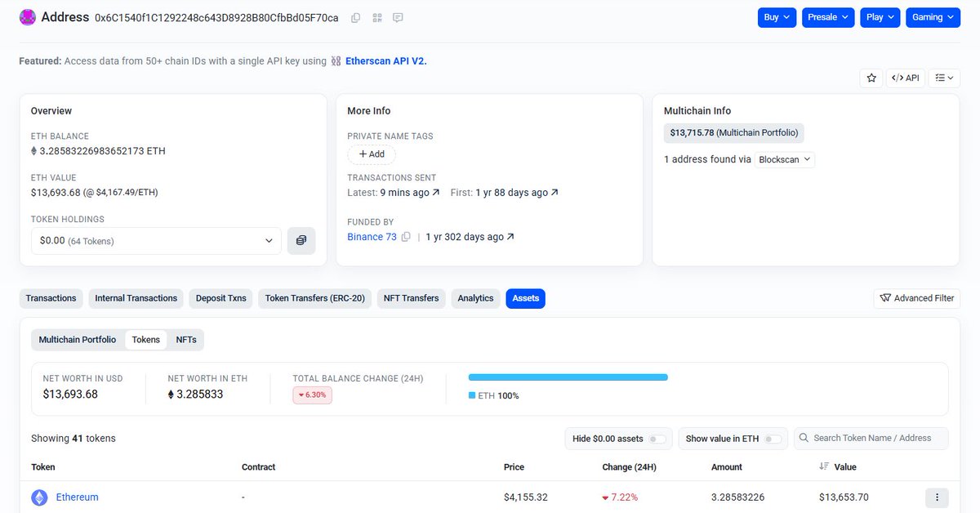The height and width of the screenshot is (513, 980).
Task: Open the Deposit Txns tab
Action: click(221, 298)
